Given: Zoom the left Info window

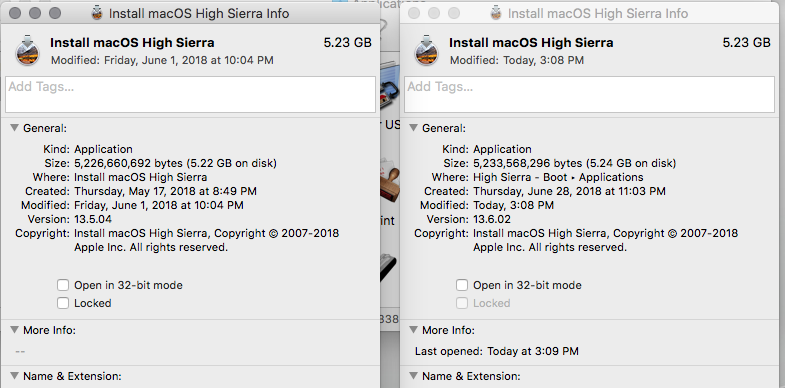Looking at the screenshot, I should click(55, 13).
